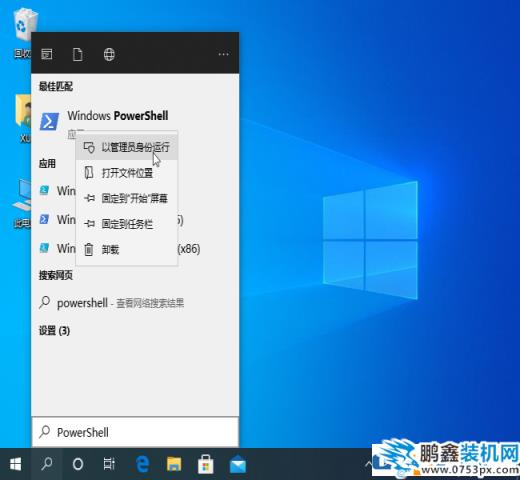Click the second PowerShell app icon under 应用

tap(44, 219)
